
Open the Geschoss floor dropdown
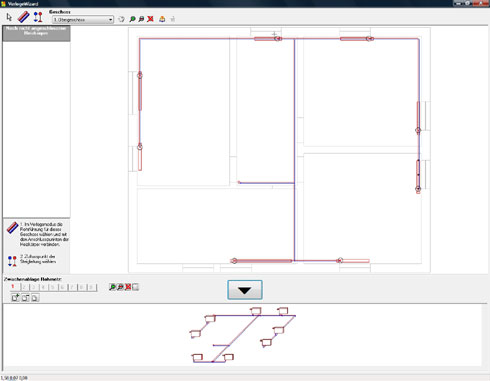83,20
